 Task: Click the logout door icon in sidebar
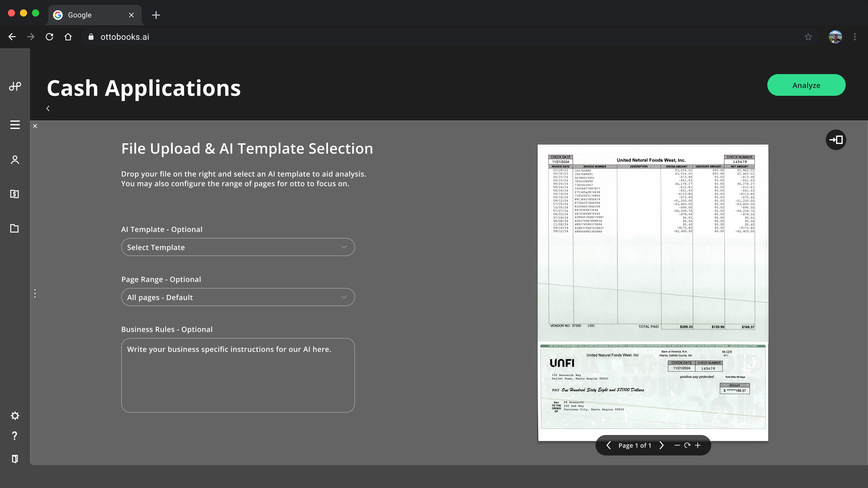(14, 459)
